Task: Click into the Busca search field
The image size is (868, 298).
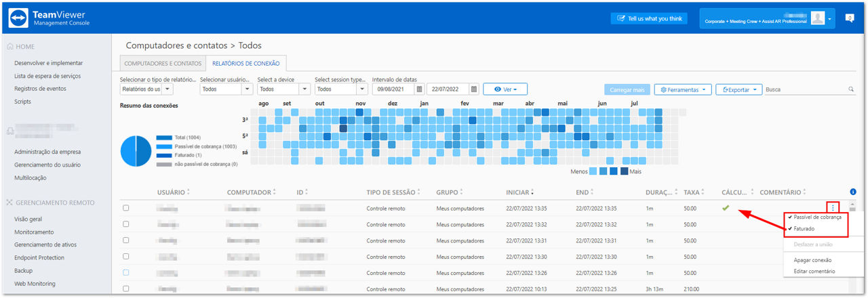Action: [x=806, y=89]
